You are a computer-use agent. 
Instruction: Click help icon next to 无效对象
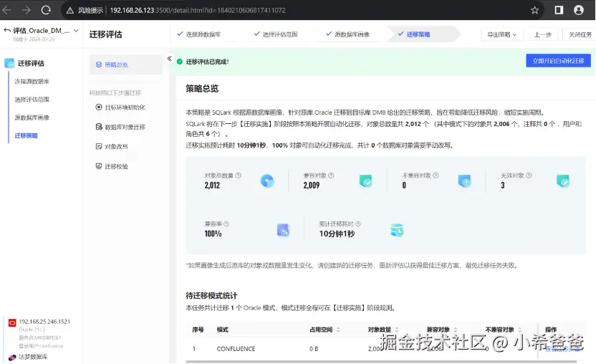[529, 176]
